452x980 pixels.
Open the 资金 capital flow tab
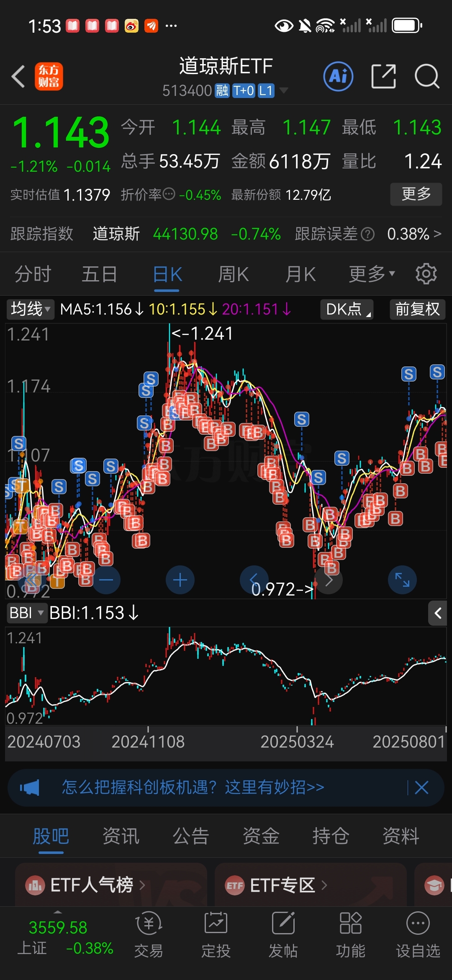261,836
